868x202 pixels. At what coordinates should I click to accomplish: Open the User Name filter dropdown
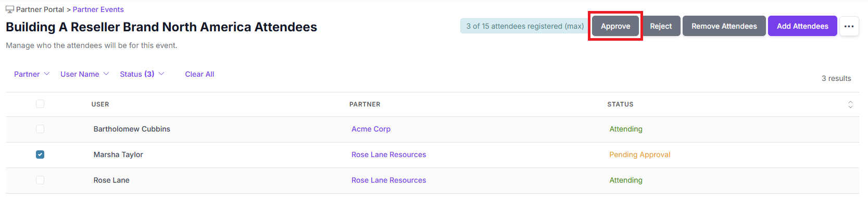coord(85,74)
